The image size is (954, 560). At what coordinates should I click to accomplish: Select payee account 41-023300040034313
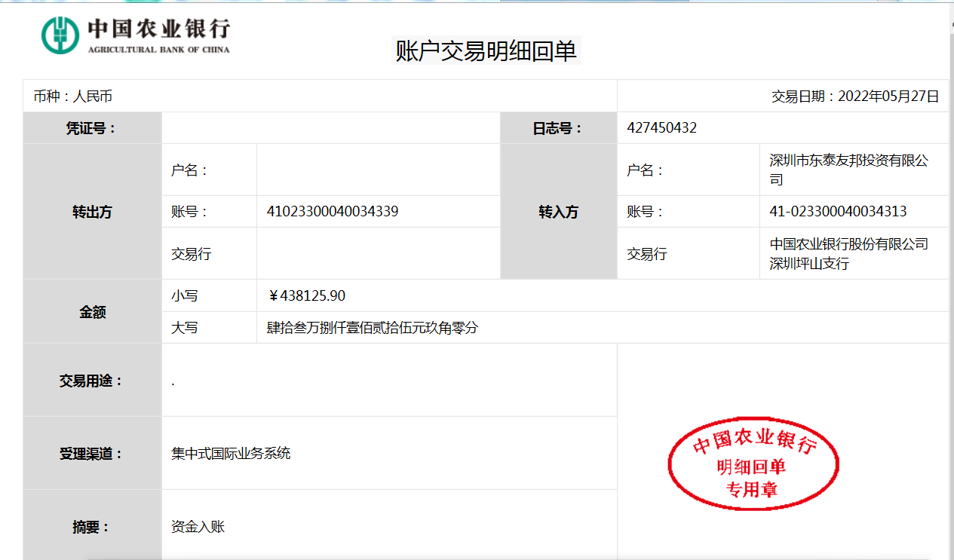click(838, 212)
